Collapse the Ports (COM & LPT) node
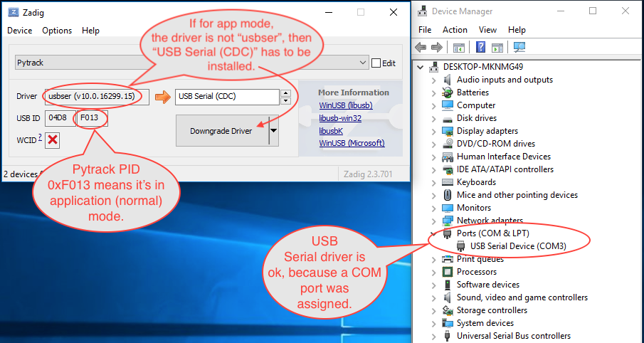The image size is (644, 343). tap(434, 233)
